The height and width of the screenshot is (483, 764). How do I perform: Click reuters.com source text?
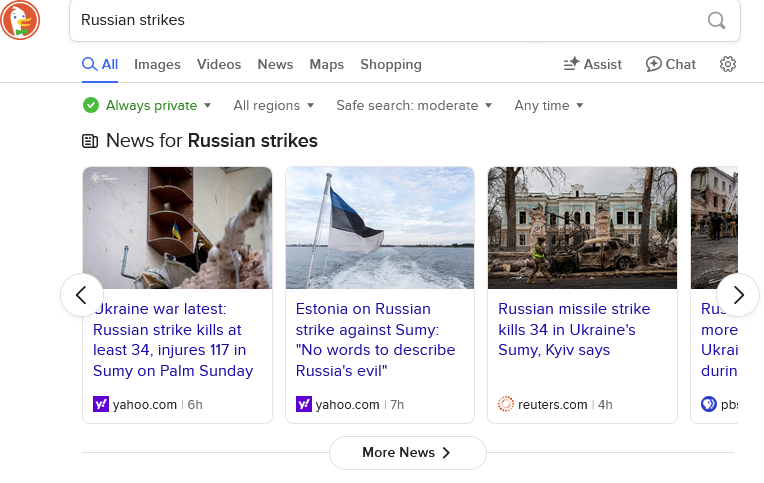click(553, 405)
